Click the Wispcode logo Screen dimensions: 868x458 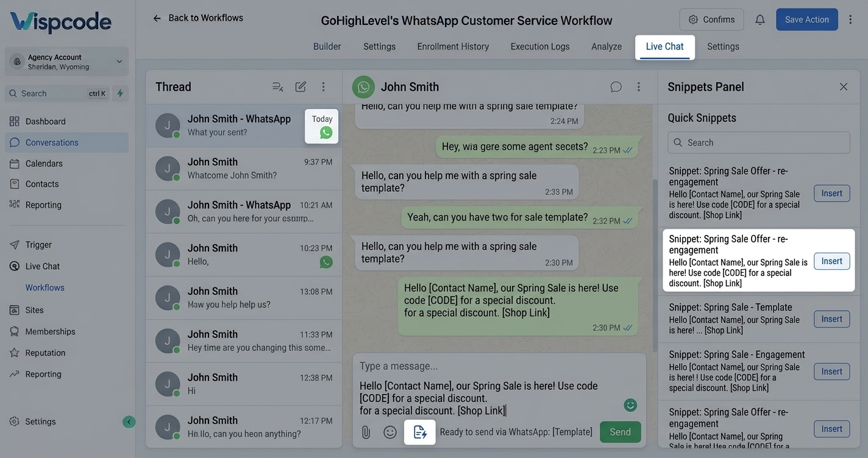click(x=60, y=23)
